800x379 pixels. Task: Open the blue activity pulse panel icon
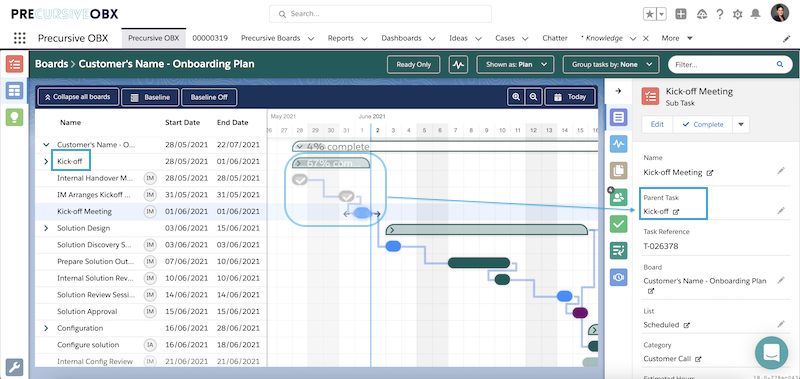(618, 144)
